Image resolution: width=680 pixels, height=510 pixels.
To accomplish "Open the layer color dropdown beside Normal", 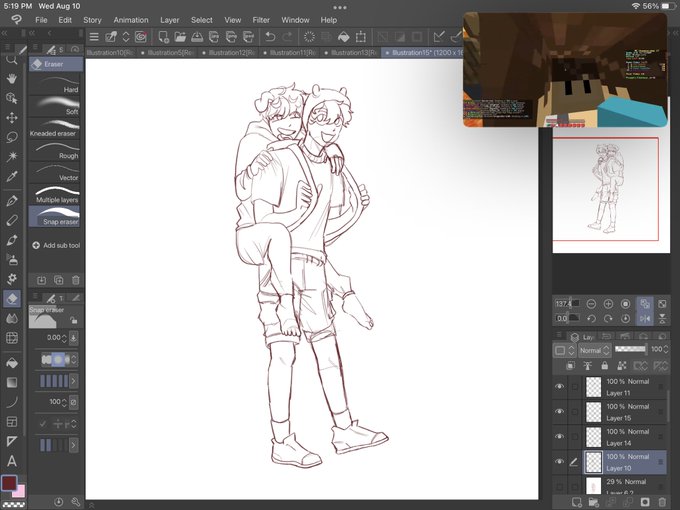I will (564, 350).
